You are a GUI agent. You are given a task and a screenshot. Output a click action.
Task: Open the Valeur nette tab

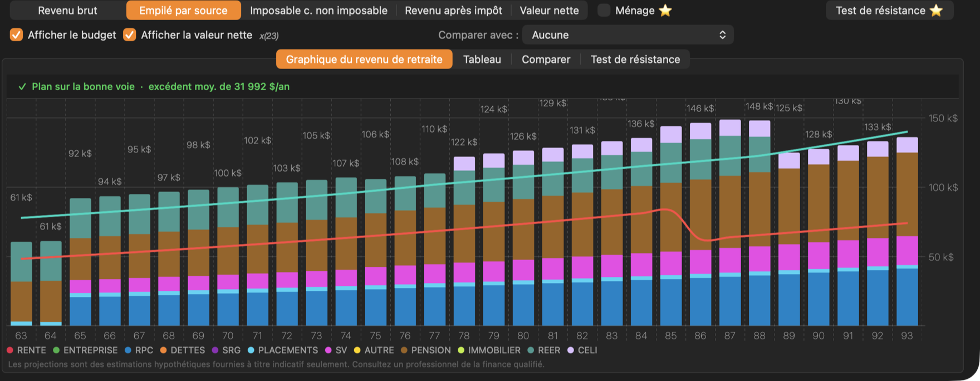click(549, 11)
